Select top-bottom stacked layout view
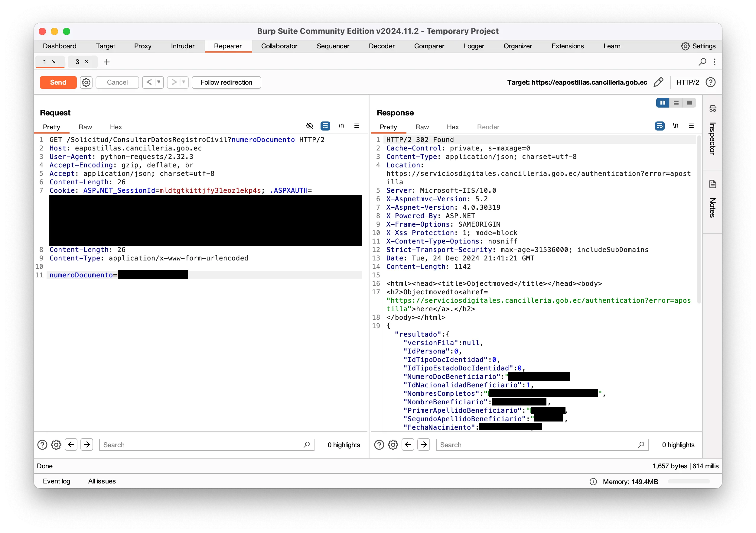 (676, 103)
